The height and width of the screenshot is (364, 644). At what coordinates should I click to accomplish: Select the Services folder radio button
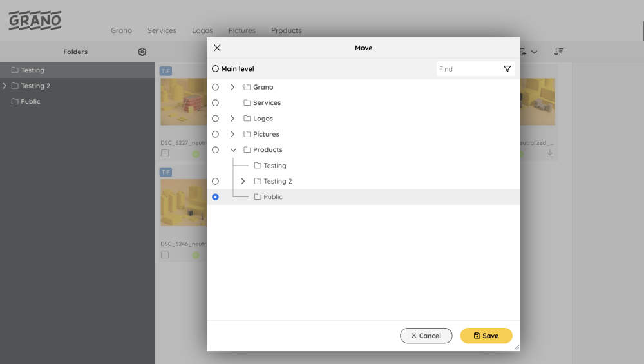[215, 102]
